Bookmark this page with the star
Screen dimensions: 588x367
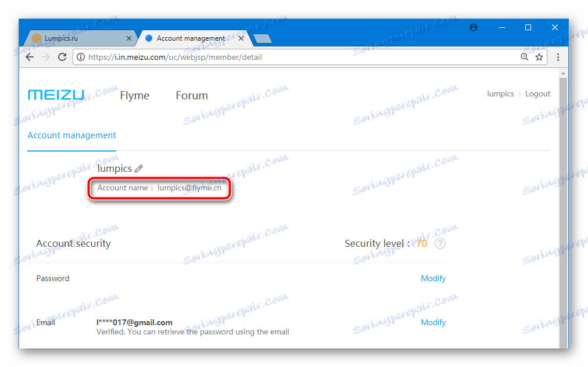click(x=539, y=57)
